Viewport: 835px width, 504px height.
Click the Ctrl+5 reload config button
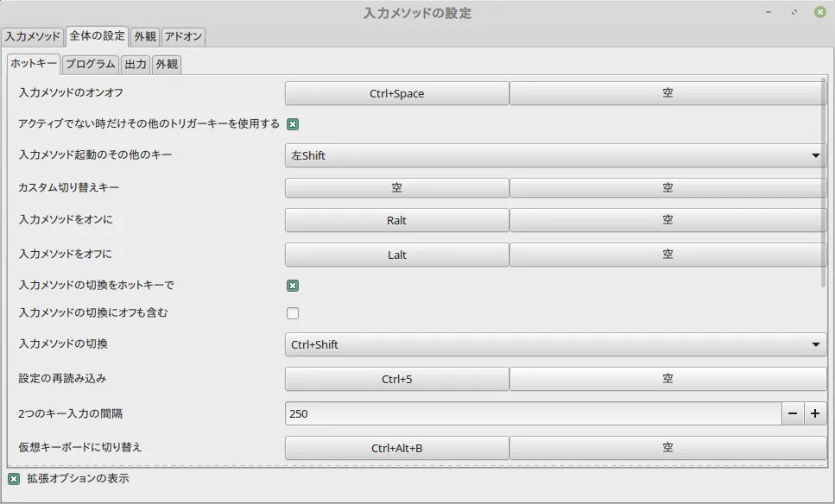tap(396, 379)
